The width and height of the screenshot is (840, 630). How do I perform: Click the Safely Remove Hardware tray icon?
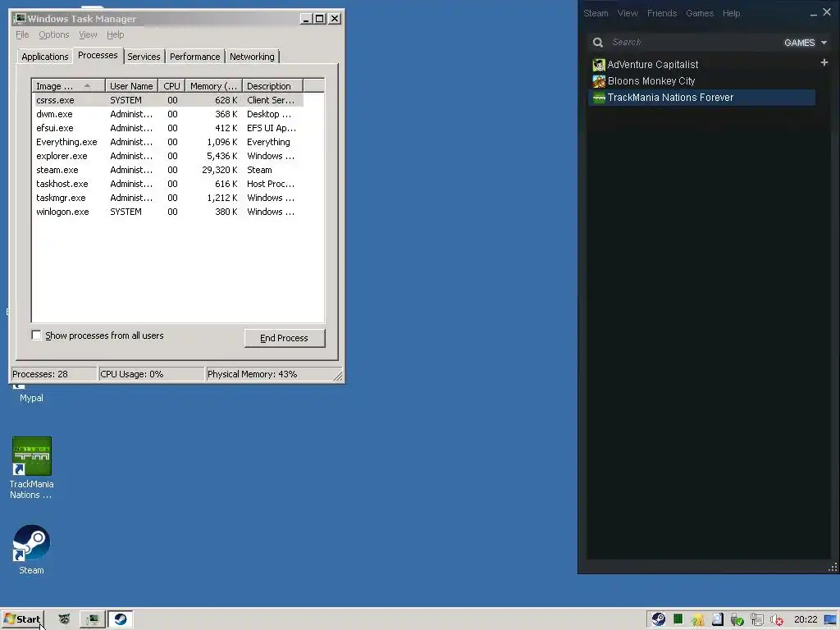737,620
